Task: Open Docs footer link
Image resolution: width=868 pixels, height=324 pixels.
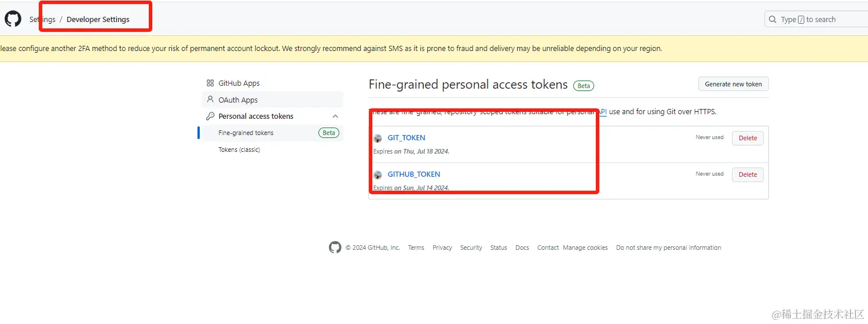Action: click(522, 247)
